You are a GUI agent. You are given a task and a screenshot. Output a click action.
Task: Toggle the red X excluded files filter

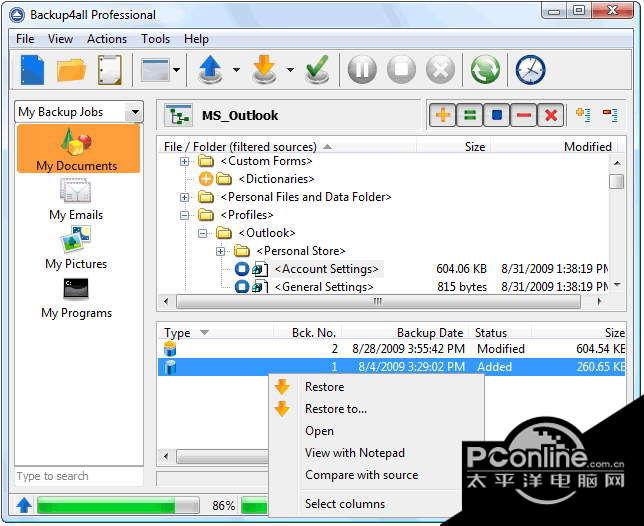[551, 115]
